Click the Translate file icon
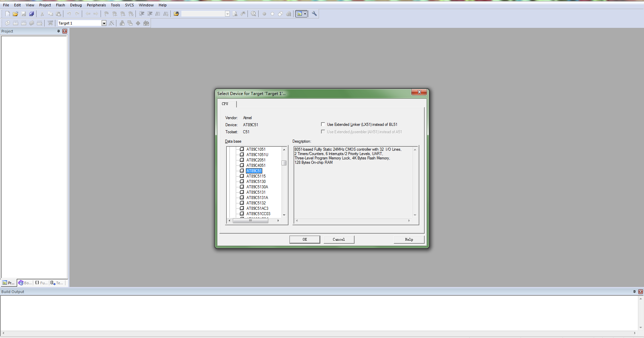The height and width of the screenshot is (338, 644). point(7,23)
